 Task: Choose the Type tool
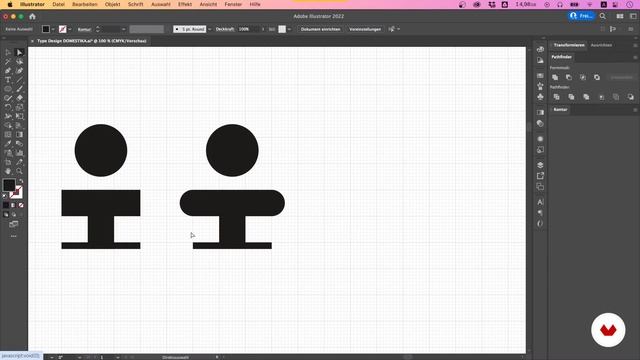pos(8,80)
